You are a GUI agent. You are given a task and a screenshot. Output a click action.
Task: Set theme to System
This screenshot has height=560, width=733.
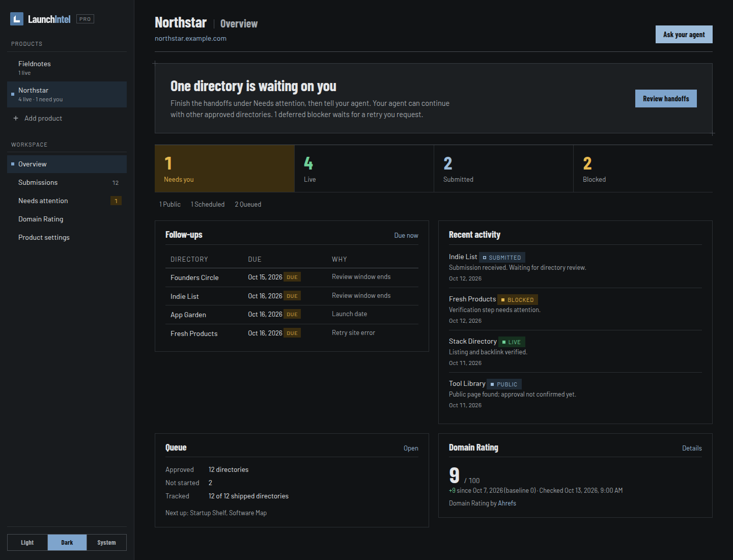pos(106,543)
